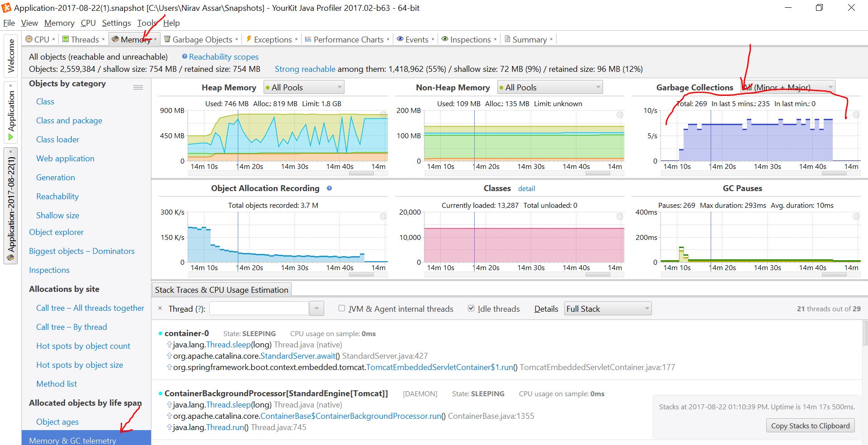
Task: Close the Application-2017-08-22(1) sidebar tab
Action: [x=11, y=152]
